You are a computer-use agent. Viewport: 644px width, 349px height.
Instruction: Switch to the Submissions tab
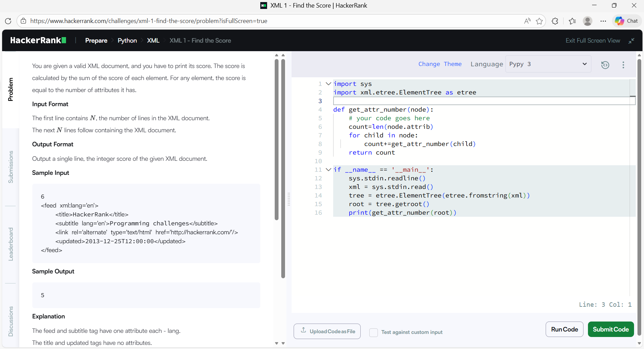[x=11, y=167]
